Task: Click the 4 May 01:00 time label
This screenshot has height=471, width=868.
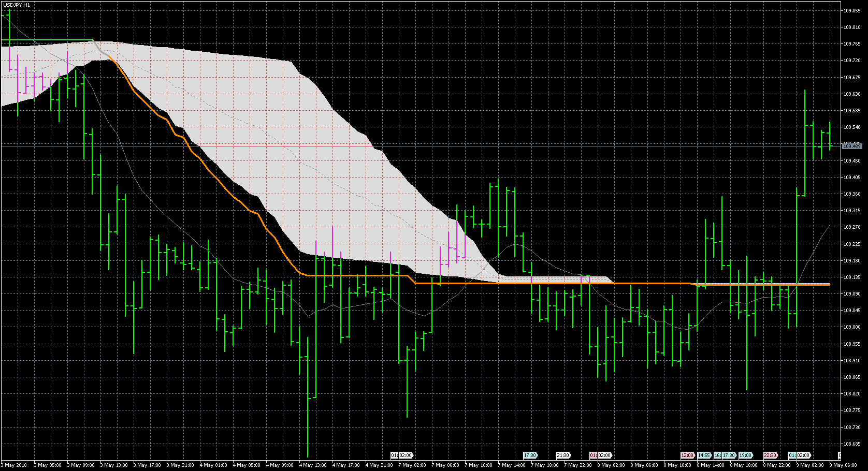Action: click(x=213, y=465)
